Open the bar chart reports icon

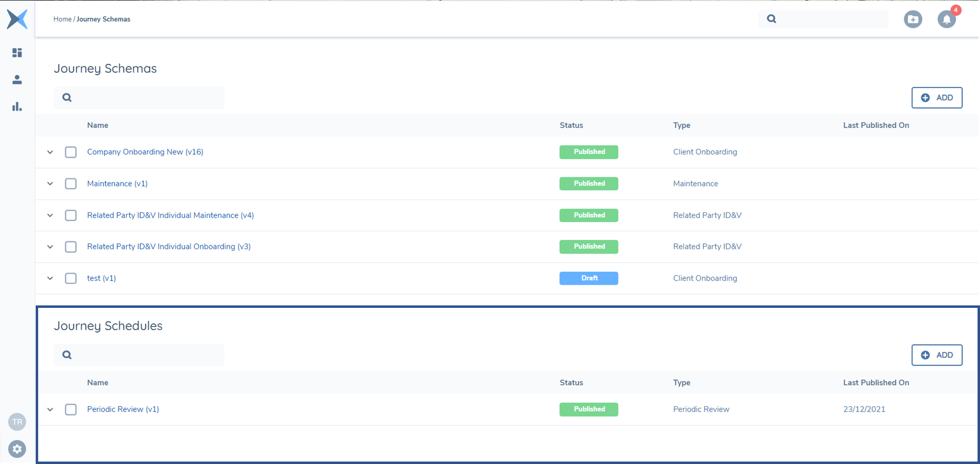point(17,106)
